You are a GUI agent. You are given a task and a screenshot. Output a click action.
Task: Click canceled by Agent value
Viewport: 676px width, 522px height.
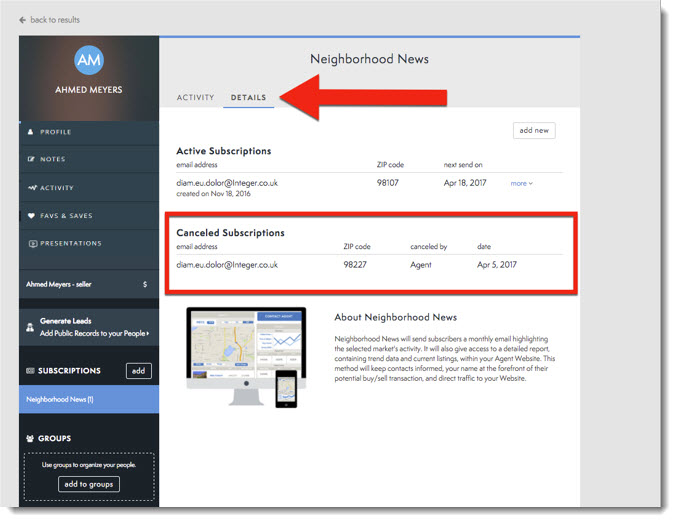(421, 265)
